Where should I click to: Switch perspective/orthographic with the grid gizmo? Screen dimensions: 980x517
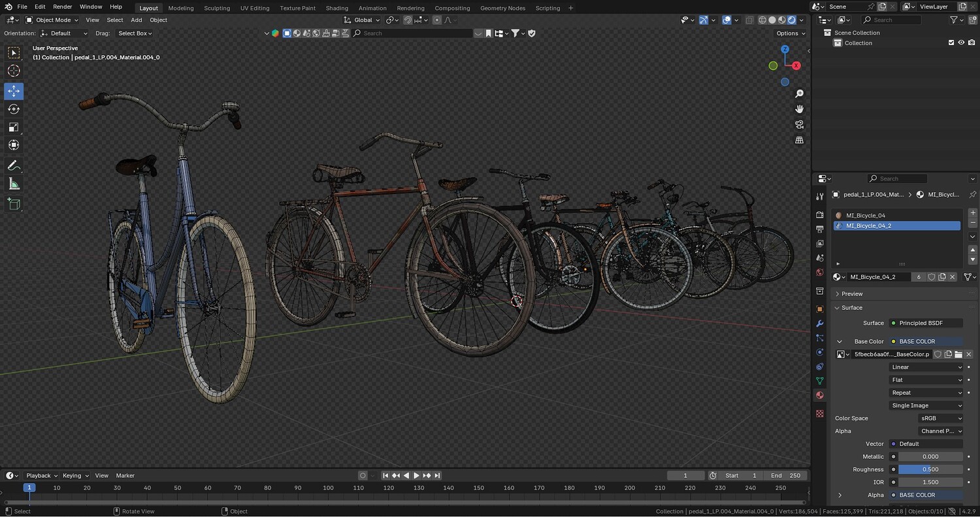click(799, 140)
